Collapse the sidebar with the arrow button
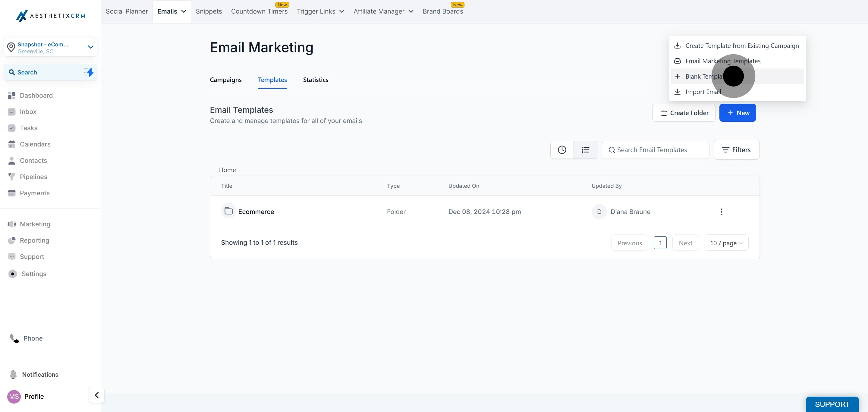The width and height of the screenshot is (868, 412). 97,395
